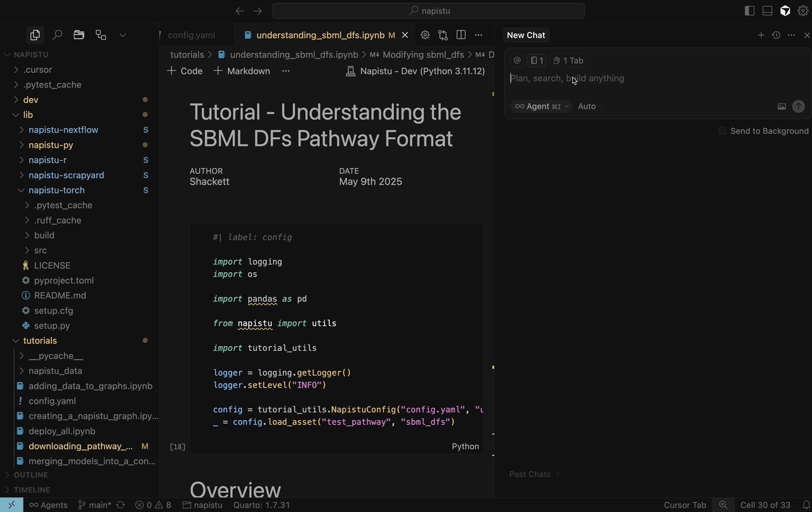The width and height of the screenshot is (812, 512).
Task: Synchronize changes icon in status bar
Action: (120, 505)
